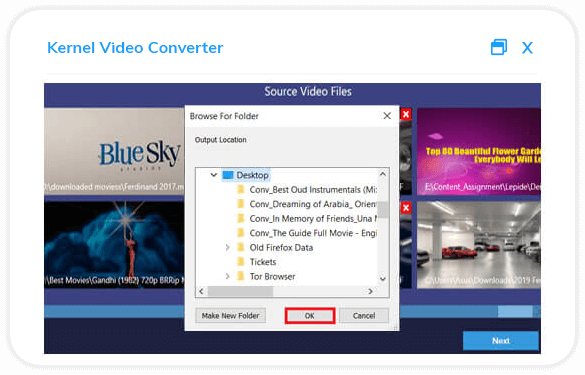Expand the Tor Browser folder

(228, 276)
